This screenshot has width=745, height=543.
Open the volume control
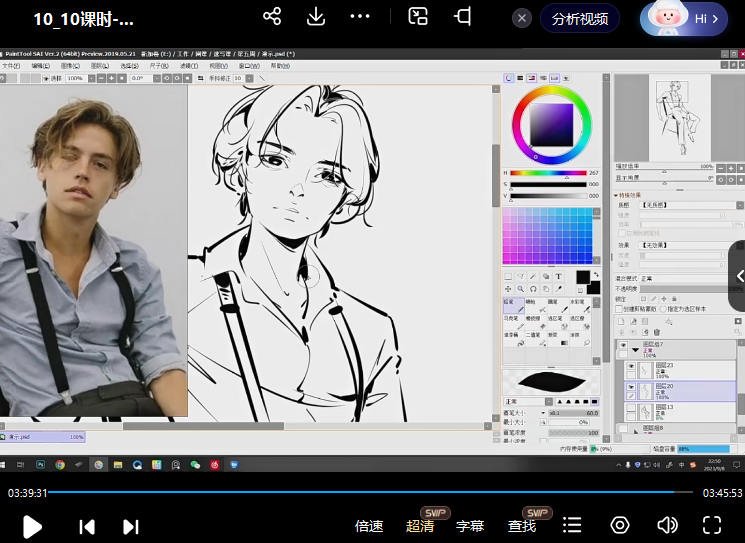point(667,526)
